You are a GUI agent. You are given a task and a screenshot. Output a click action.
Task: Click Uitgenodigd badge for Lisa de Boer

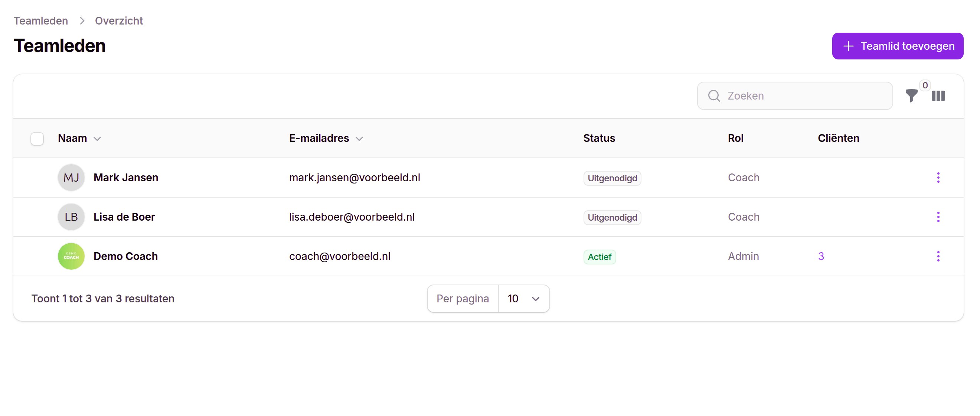coord(612,218)
